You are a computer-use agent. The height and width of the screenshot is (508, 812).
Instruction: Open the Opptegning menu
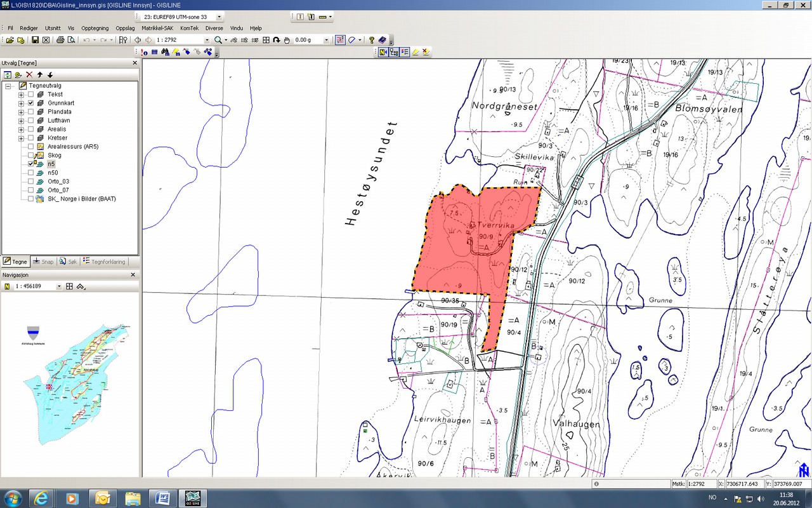95,28
